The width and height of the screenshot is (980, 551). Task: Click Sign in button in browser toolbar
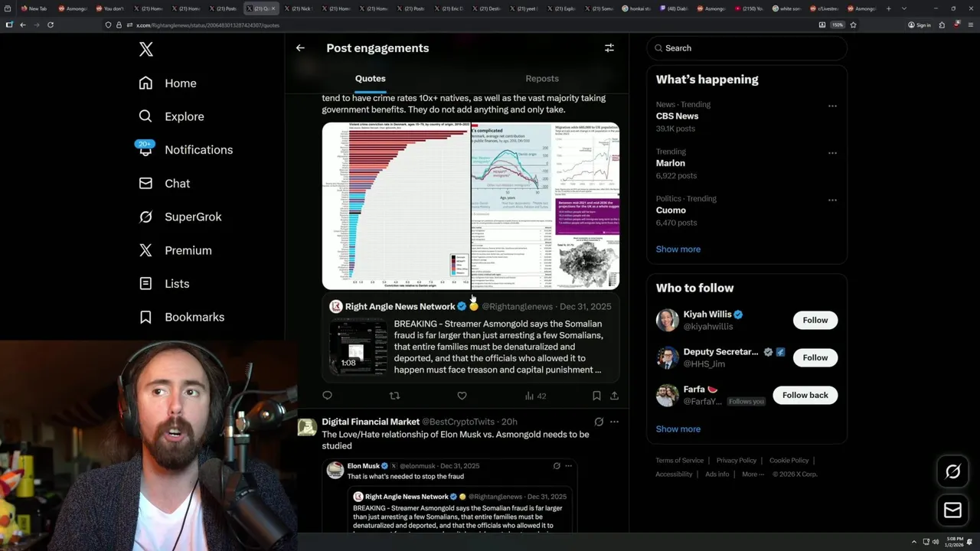pyautogui.click(x=919, y=24)
